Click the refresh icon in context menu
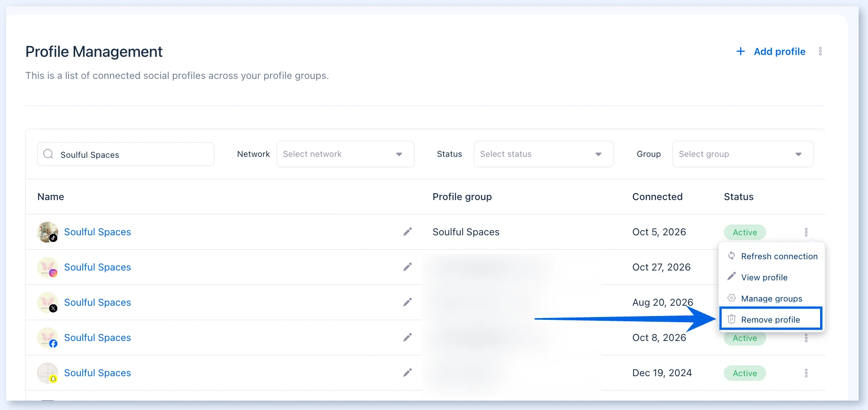 (731, 255)
